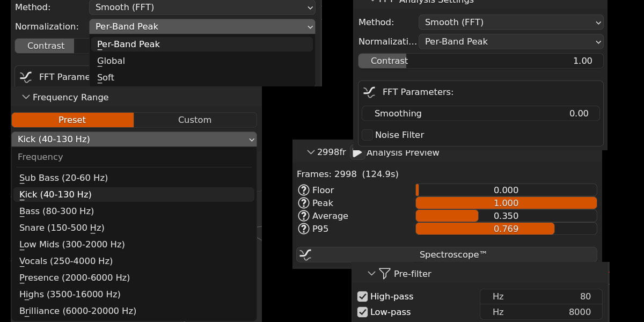Image resolution: width=644 pixels, height=322 pixels.
Task: Choose Snare (150-500 Hz) preset
Action: (x=134, y=228)
